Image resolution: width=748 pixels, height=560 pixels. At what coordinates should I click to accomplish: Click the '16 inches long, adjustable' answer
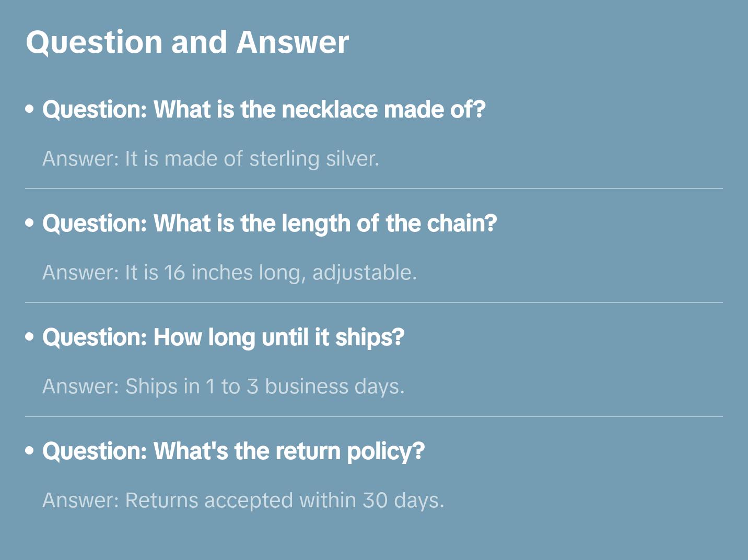[229, 273]
